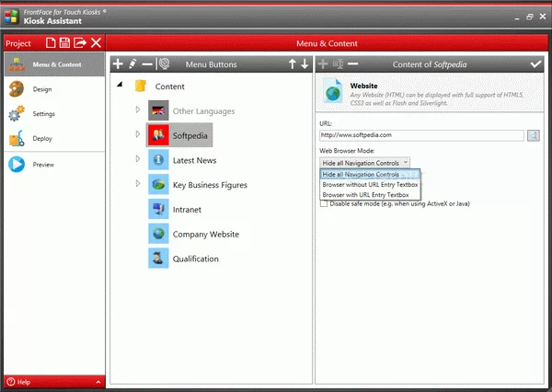Edit selected menu button with pencil icon
This screenshot has height=392, width=552.
(x=132, y=64)
